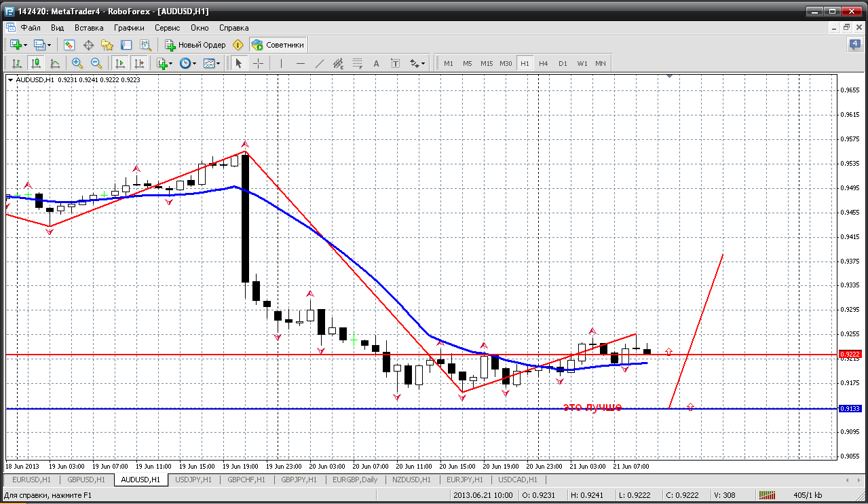Select the text 'A' drawing tool
The width and height of the screenshot is (868, 504).
[x=377, y=63]
